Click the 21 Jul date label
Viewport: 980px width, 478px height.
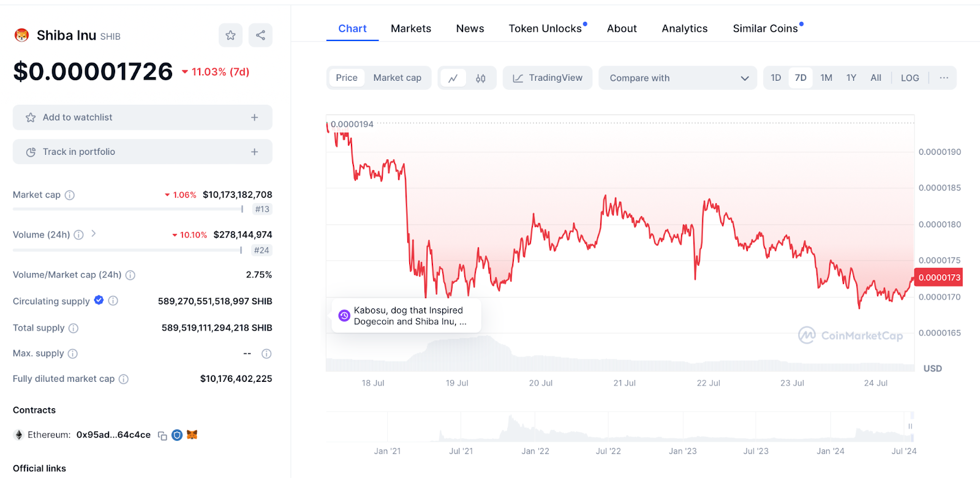point(624,383)
